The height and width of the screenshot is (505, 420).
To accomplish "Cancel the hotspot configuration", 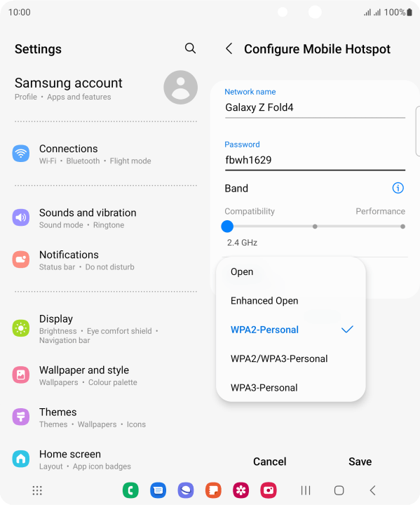I will (x=269, y=462).
